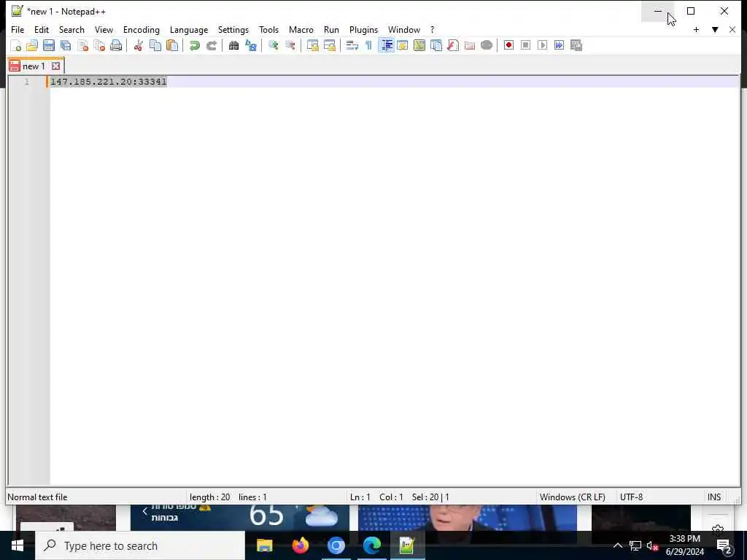747x560 pixels.
Task: Redo action with toolbar Redo icon
Action: (x=212, y=45)
